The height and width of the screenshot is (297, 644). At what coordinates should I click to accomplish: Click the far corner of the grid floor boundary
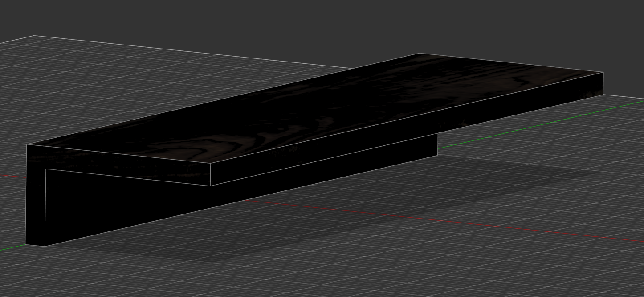tap(34, 35)
